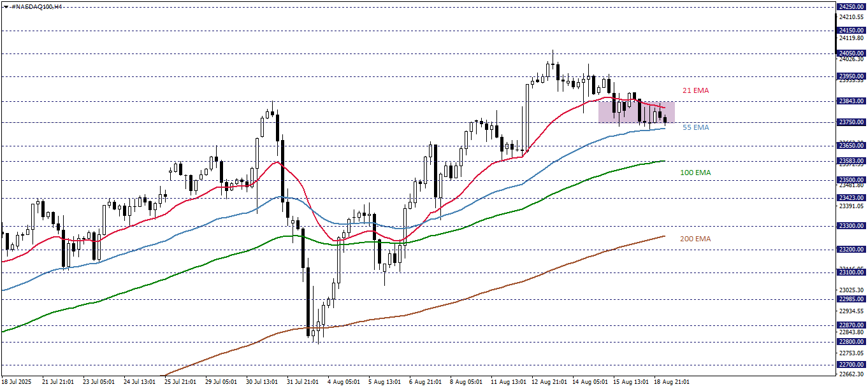Click the 18 Aug 21:01 time label
This screenshot has height=389, width=868.
click(x=670, y=382)
